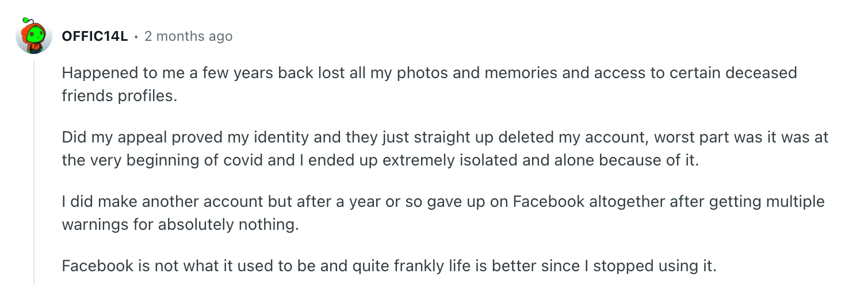Click the phrase 'warnings for absolutely nothing.'
The height and width of the screenshot is (285, 868).
click(180, 224)
